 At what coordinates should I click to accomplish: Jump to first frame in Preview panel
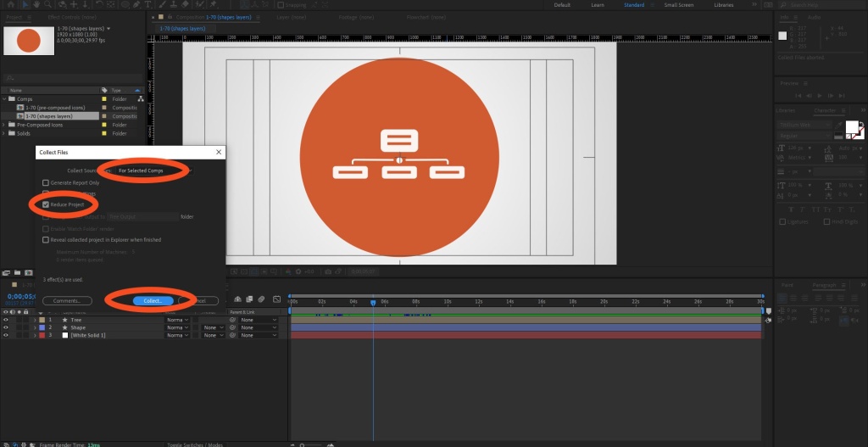click(x=798, y=95)
